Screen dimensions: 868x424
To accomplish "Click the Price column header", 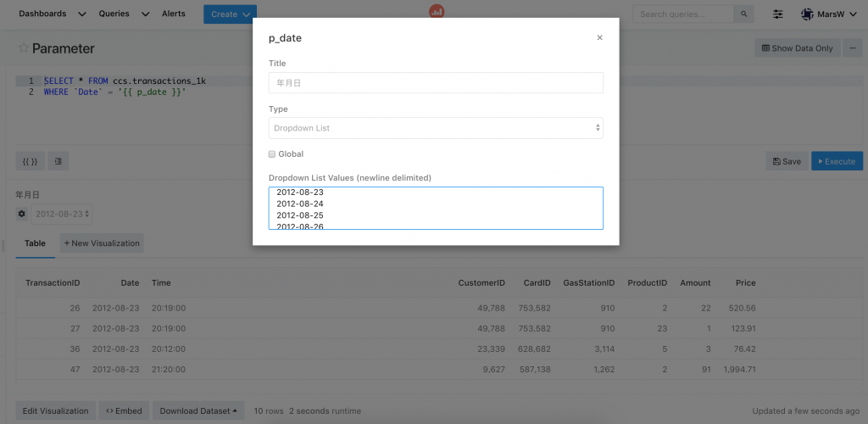I will (745, 283).
